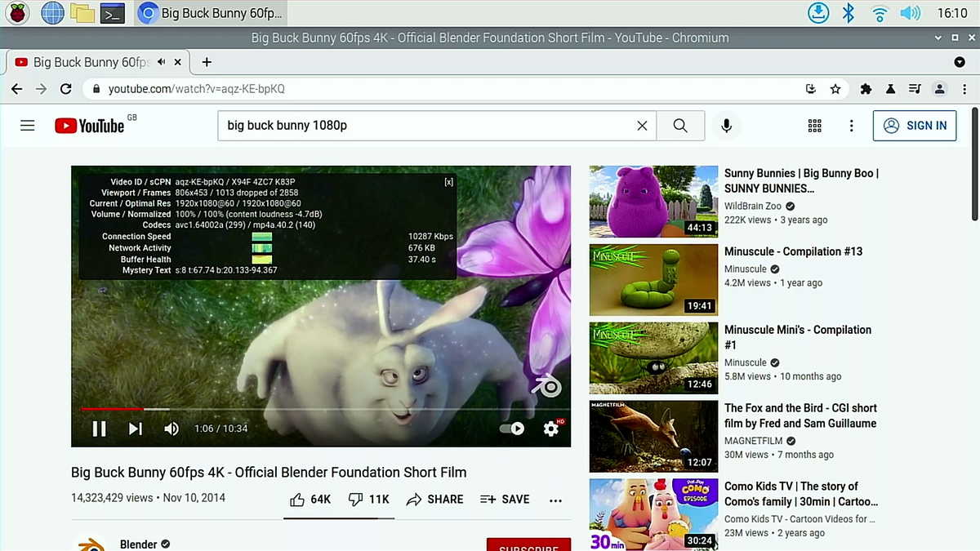Image resolution: width=980 pixels, height=551 pixels.
Task: Go back to the previous page
Action: click(16, 89)
